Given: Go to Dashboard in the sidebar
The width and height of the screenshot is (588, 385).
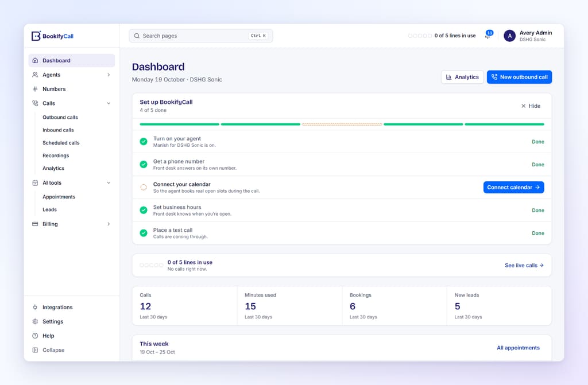Looking at the screenshot, I should pyautogui.click(x=72, y=60).
